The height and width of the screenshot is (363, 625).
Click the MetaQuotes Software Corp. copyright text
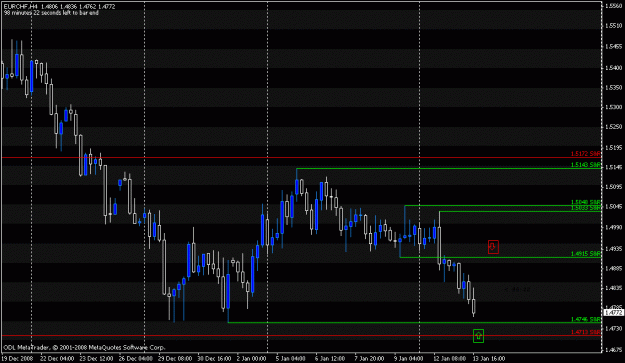(x=84, y=348)
